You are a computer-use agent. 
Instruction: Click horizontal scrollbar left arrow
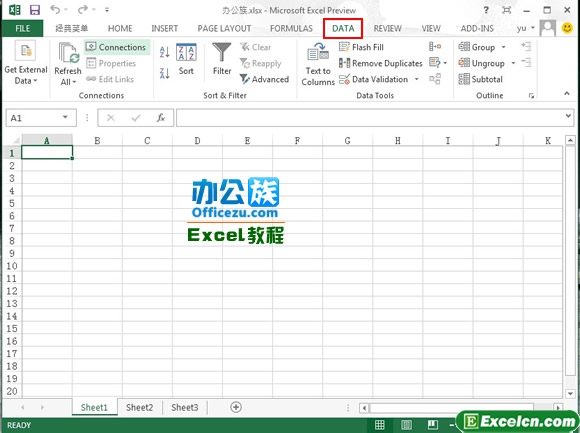pyautogui.click(x=364, y=408)
